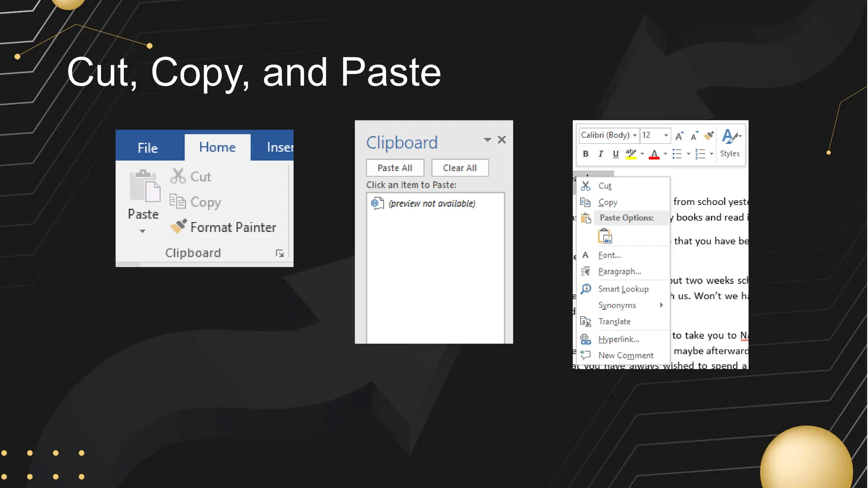Viewport: 868px width, 488px height.
Task: Open the Styles gallery button
Action: click(730, 143)
